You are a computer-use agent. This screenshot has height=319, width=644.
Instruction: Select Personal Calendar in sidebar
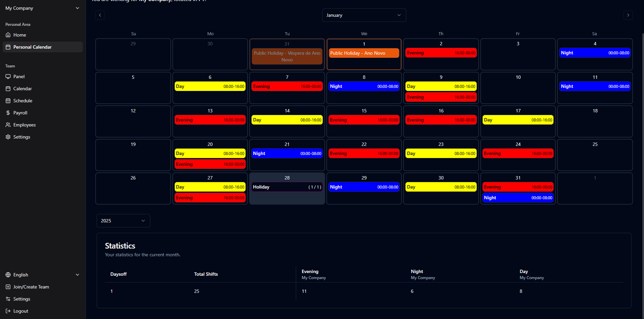[32, 47]
